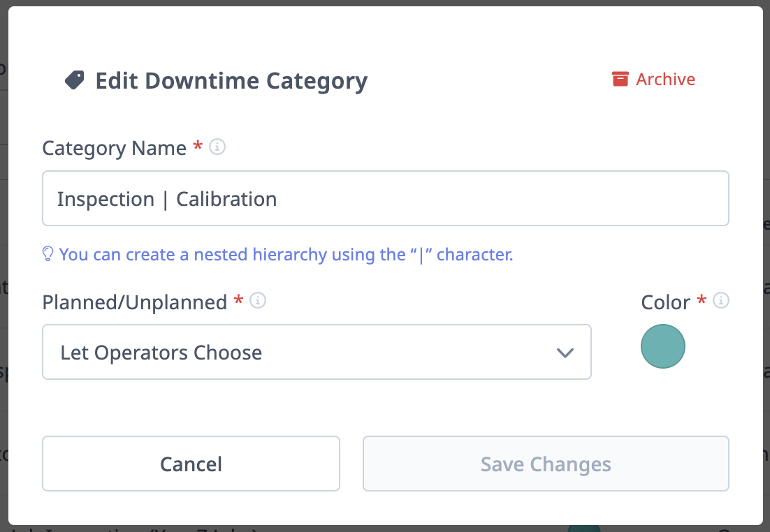Click the red archive box icon
The image size is (770, 532).
coord(620,79)
